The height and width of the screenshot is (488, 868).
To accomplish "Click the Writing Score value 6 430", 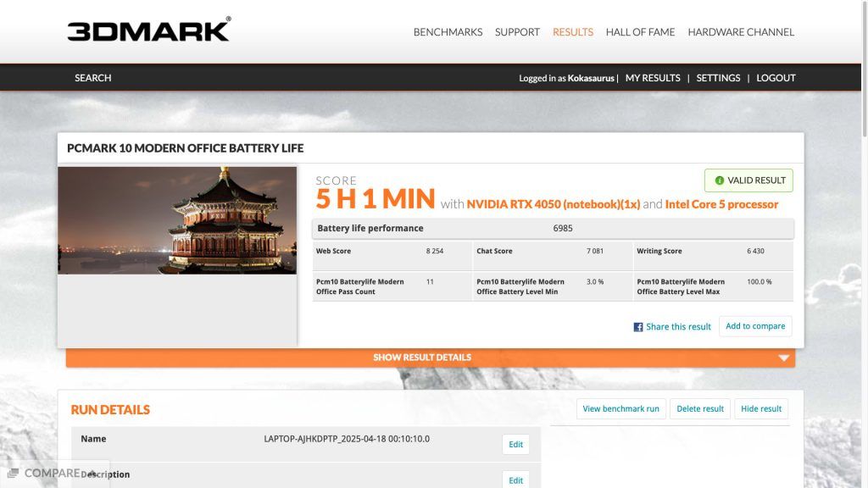I will [x=755, y=251].
